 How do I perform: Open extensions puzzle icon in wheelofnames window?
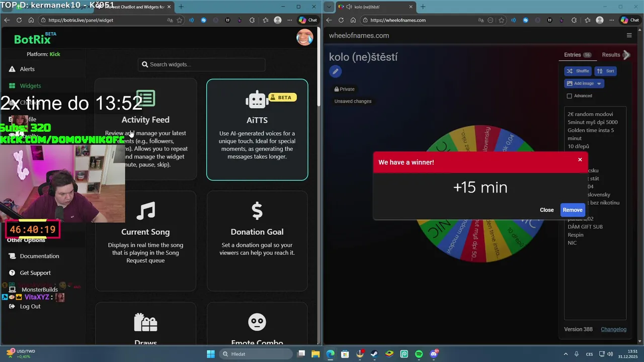point(575,20)
